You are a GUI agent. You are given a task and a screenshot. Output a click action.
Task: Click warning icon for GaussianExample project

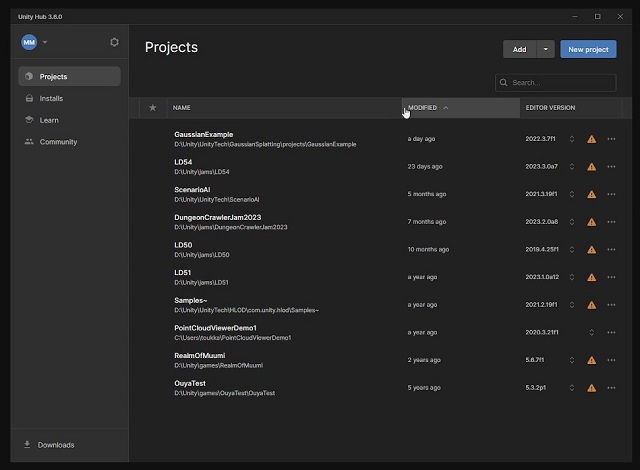592,139
